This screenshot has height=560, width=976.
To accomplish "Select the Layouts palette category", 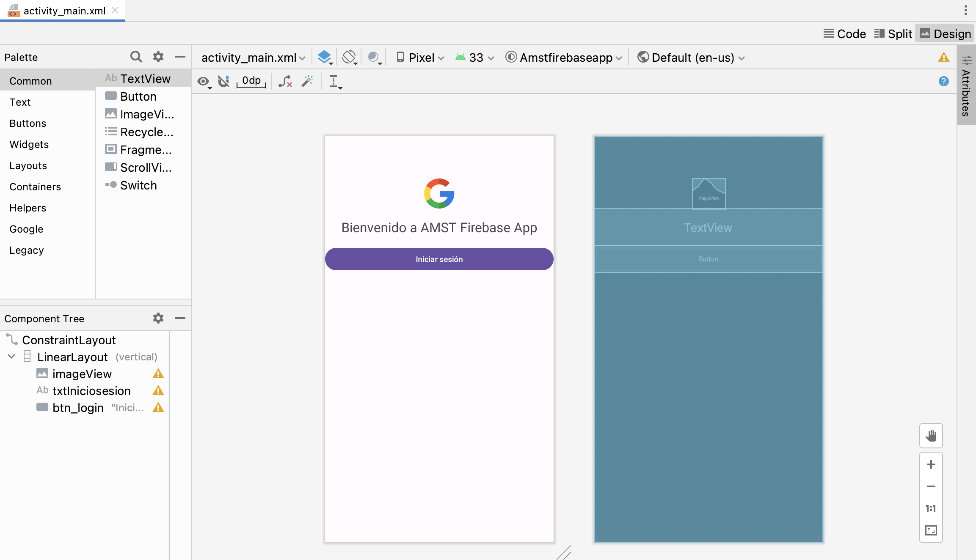I will pos(47,165).
